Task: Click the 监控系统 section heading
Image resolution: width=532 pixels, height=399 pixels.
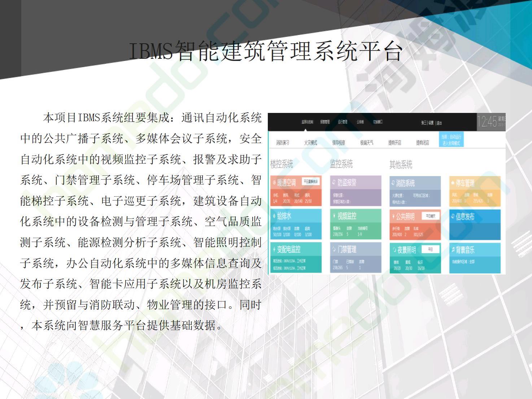Action: tap(341, 164)
